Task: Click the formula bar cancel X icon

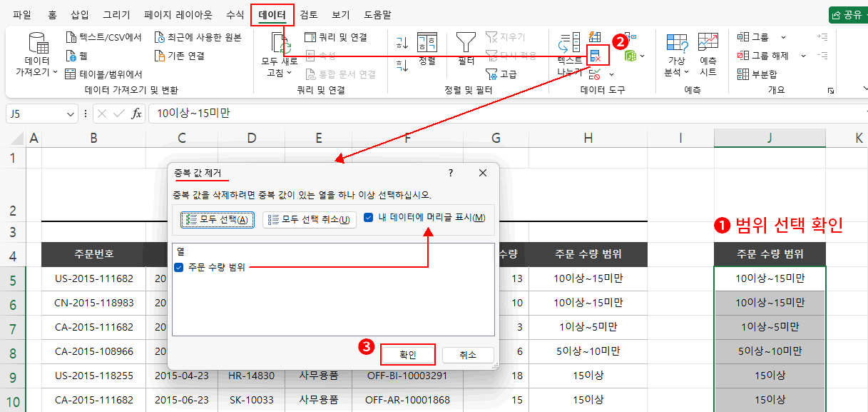Action: click(x=102, y=114)
